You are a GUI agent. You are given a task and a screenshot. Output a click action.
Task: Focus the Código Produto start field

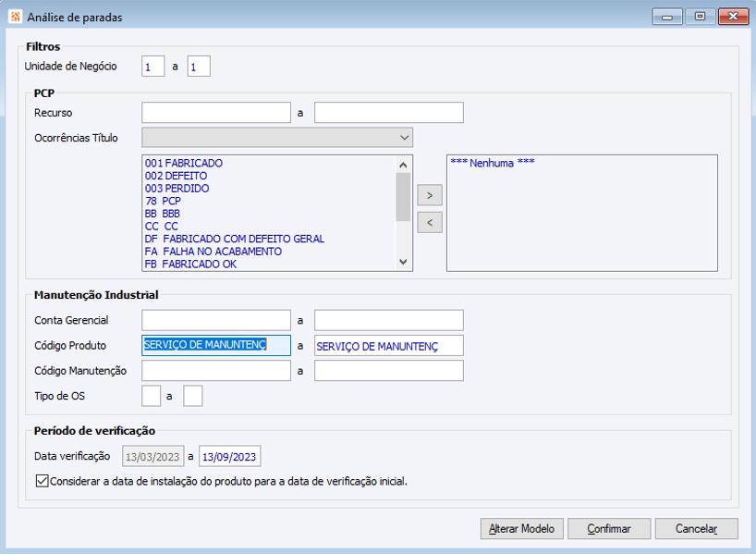216,345
